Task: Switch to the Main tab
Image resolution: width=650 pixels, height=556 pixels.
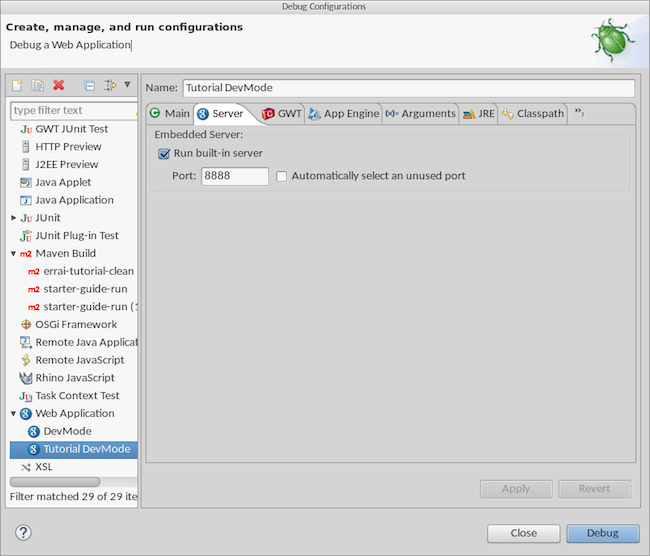Action: pyautogui.click(x=170, y=114)
